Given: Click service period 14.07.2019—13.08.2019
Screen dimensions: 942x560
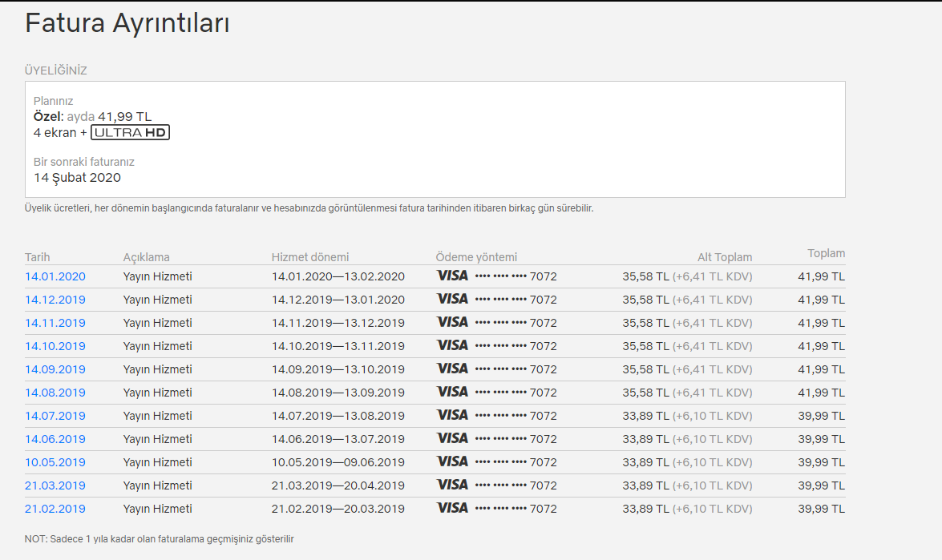Looking at the screenshot, I should click(338, 416).
